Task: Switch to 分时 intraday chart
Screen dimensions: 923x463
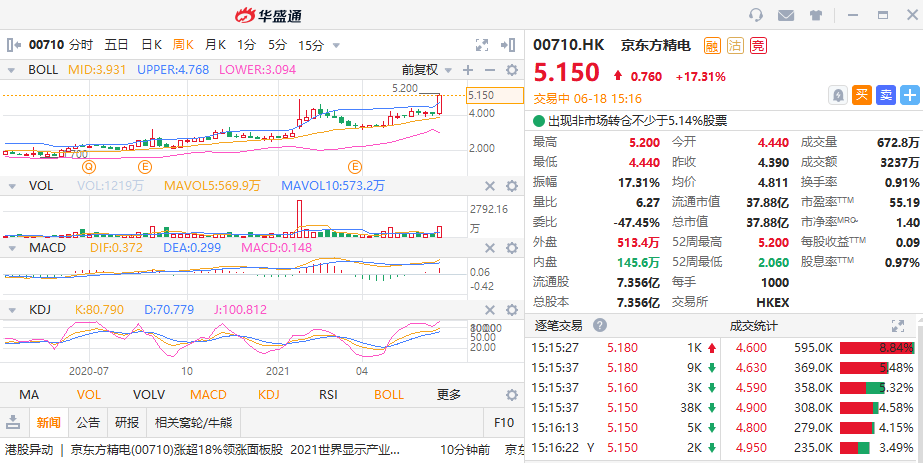Action: 81,45
